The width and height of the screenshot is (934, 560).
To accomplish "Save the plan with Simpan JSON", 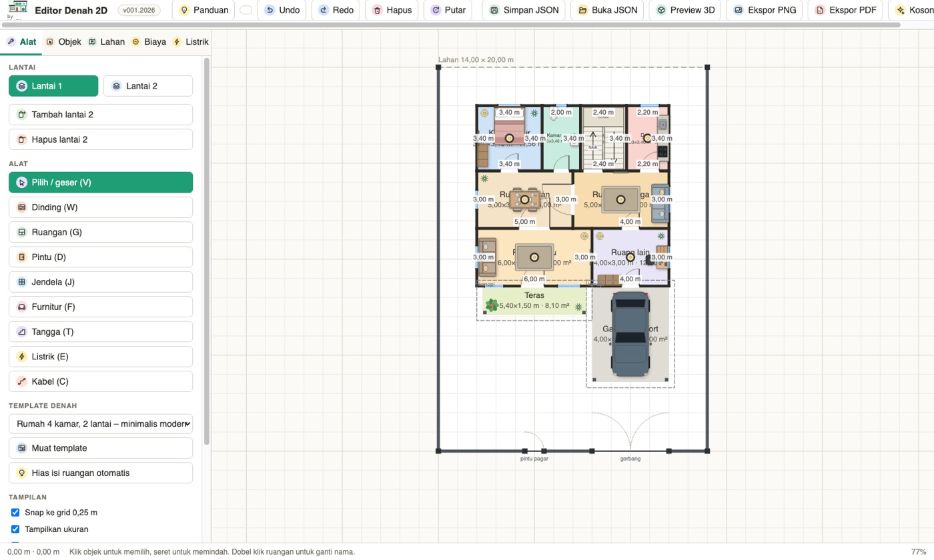I will click(x=524, y=10).
